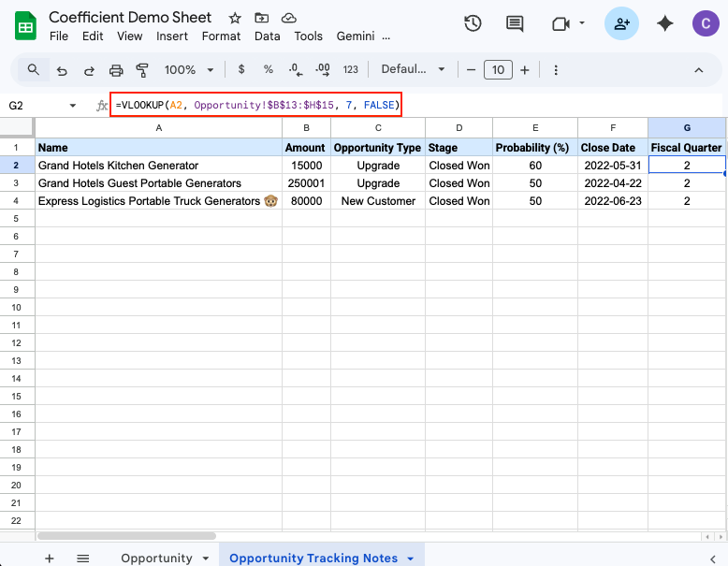Format as currency with dollar icon
This screenshot has width=728, height=566.
pos(241,69)
